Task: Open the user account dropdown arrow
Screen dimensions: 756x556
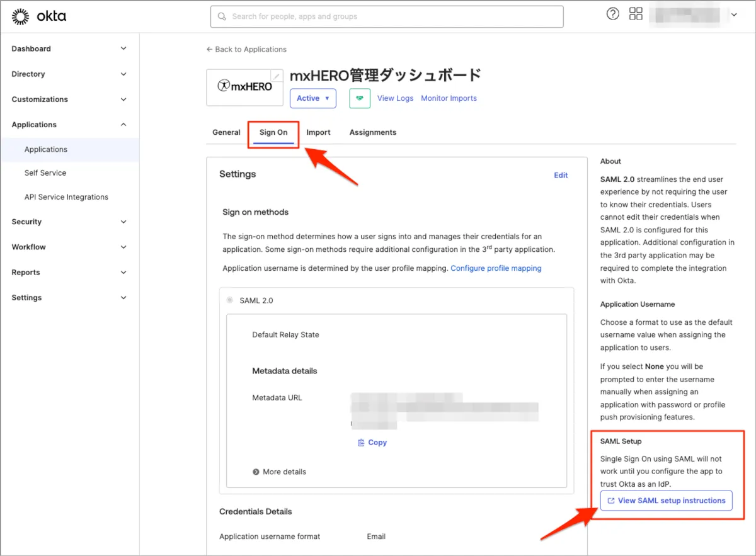Action: pyautogui.click(x=734, y=15)
